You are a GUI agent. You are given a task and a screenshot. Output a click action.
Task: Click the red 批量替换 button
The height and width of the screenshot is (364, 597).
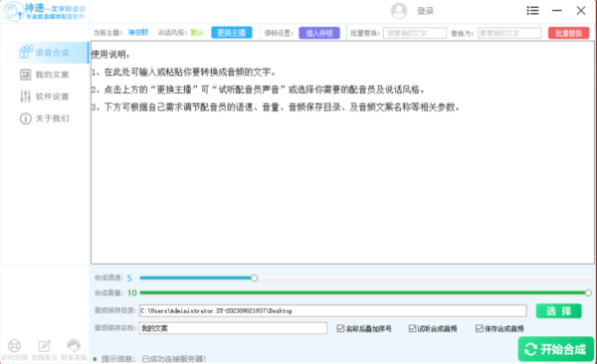coord(568,33)
